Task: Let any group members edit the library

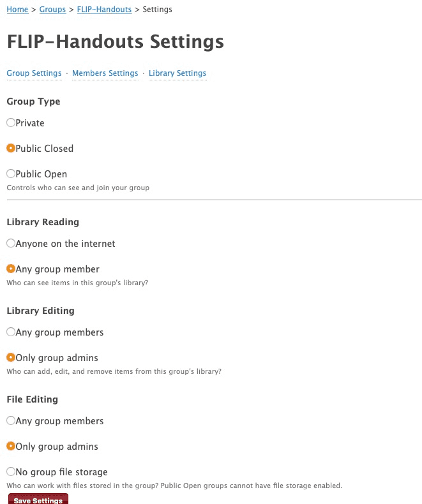Action: pos(11,332)
